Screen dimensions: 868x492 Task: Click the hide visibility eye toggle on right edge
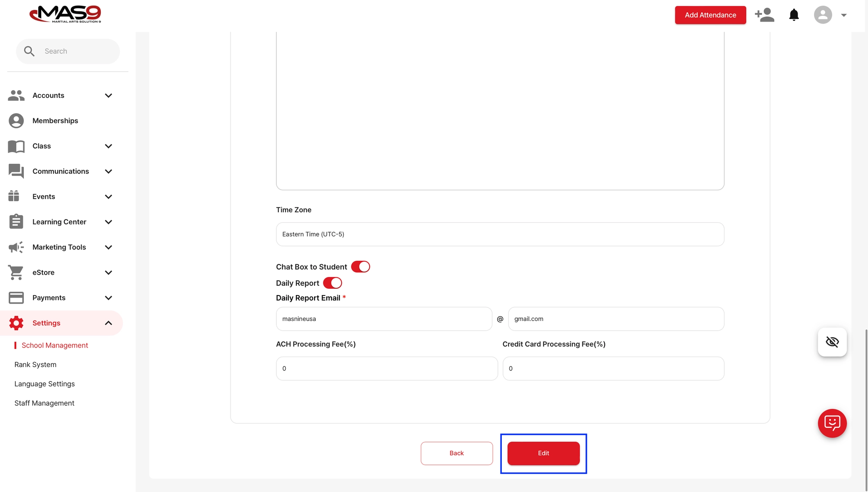pyautogui.click(x=832, y=342)
